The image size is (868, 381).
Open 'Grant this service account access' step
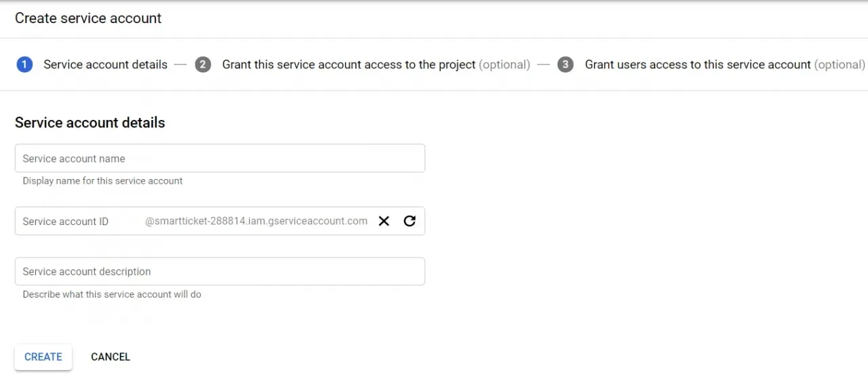[376, 64]
